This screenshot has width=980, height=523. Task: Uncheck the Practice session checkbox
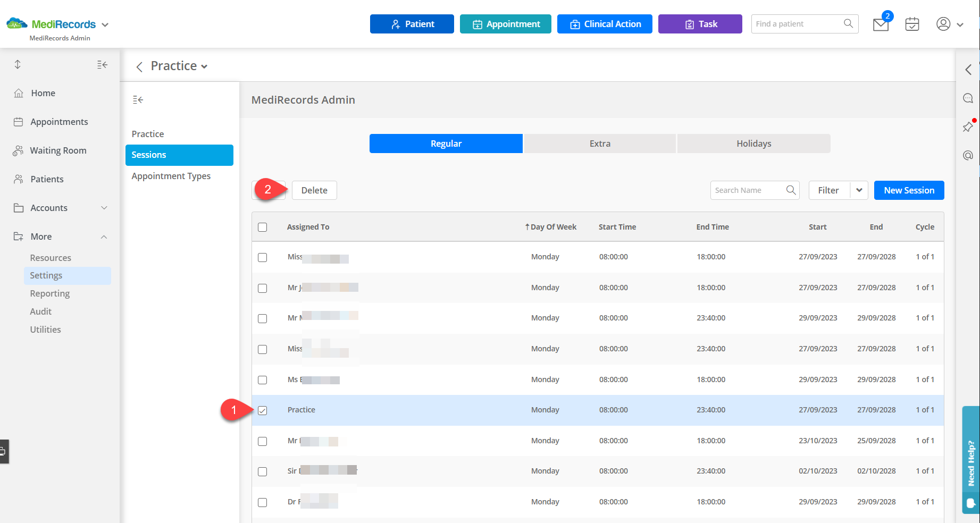tap(262, 410)
